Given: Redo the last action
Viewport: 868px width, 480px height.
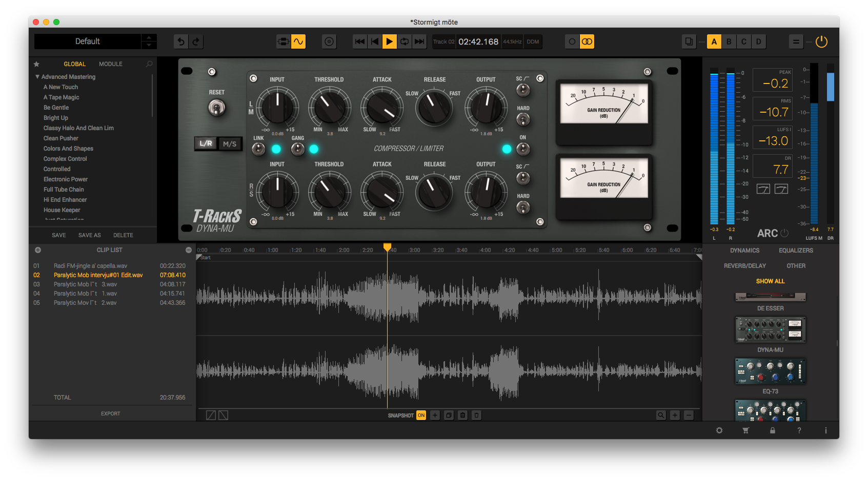Looking at the screenshot, I should [x=196, y=41].
